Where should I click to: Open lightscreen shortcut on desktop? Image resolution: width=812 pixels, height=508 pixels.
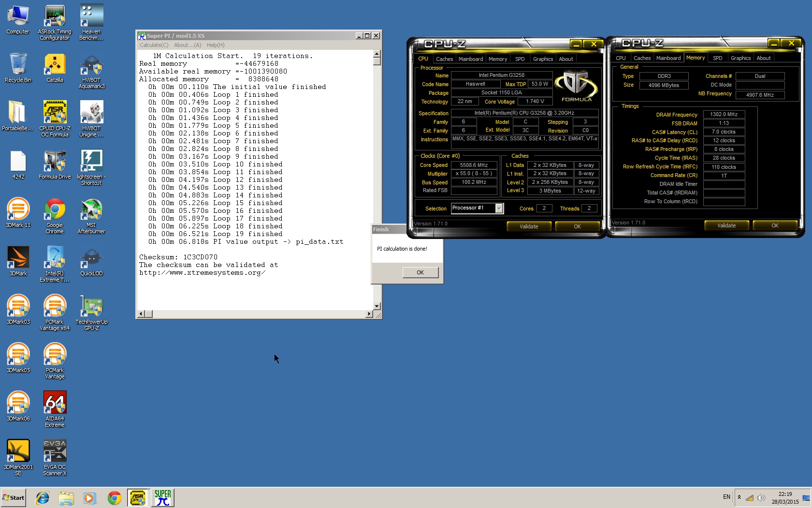91,167
